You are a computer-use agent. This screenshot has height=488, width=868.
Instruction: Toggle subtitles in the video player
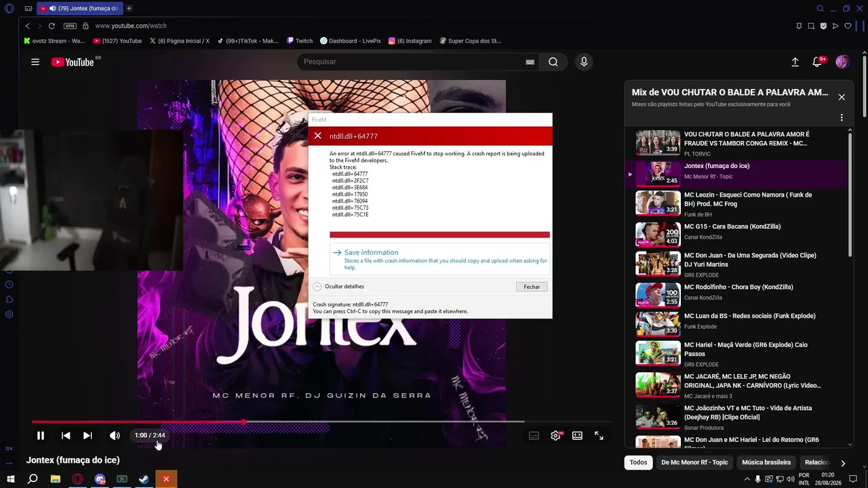534,436
